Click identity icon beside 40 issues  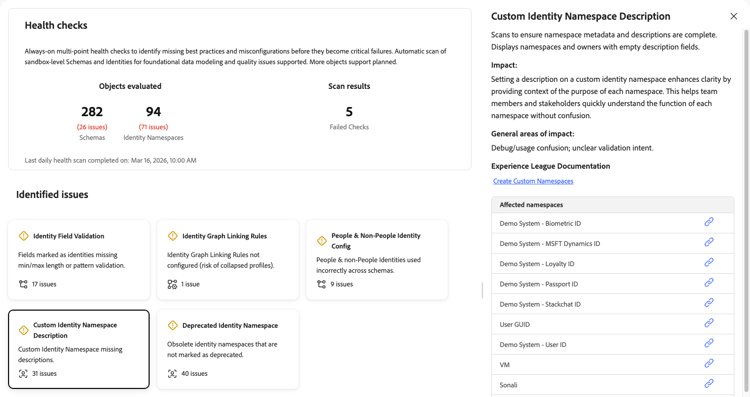pos(172,374)
